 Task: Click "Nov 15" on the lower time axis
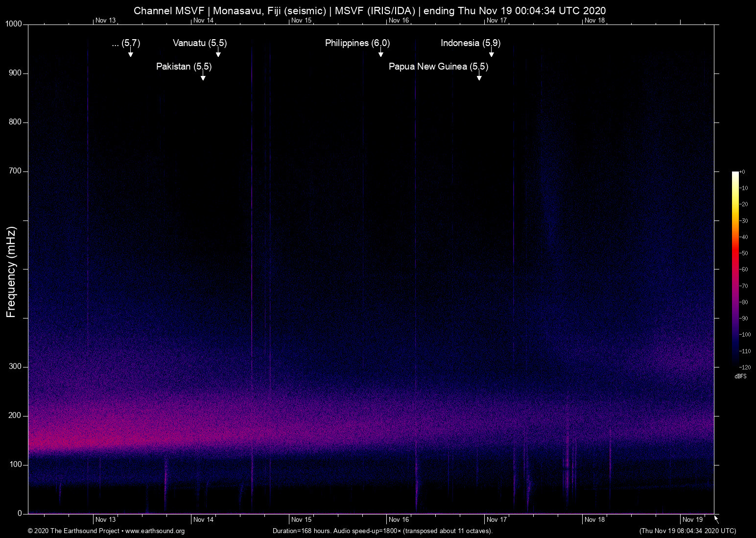coord(302,520)
